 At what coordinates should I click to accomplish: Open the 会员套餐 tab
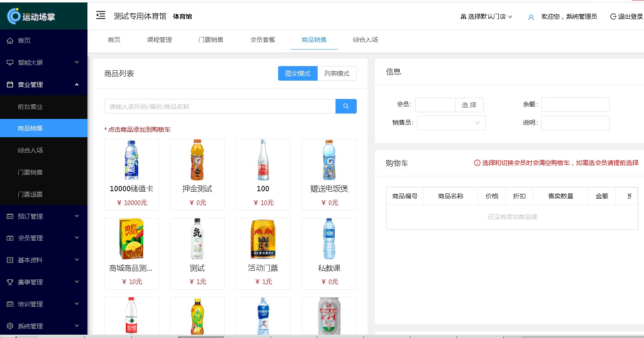(x=263, y=40)
